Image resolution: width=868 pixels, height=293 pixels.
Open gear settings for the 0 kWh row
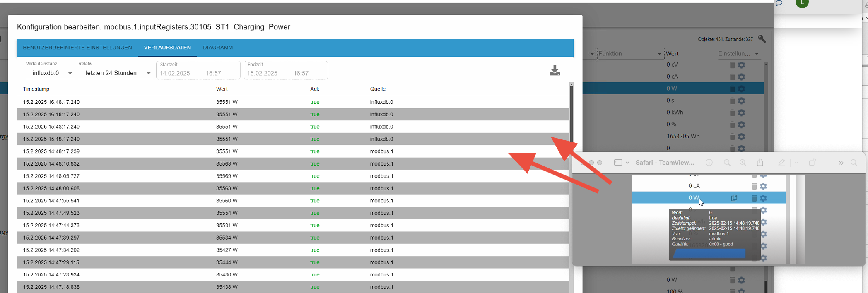(x=741, y=113)
